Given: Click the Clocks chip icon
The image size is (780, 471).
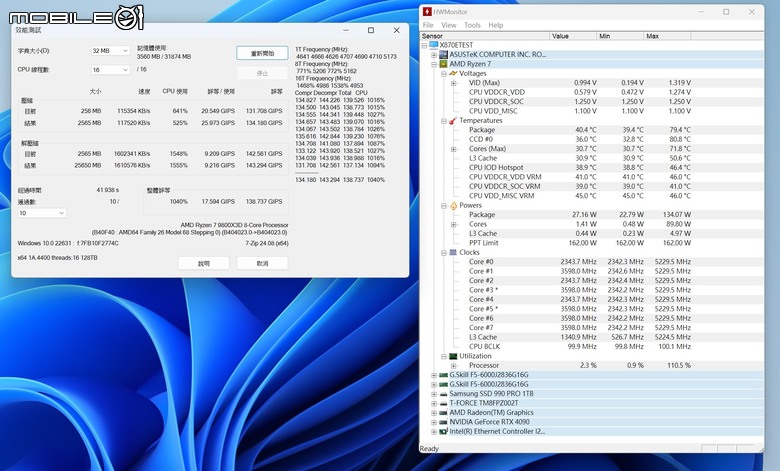Looking at the screenshot, I should click(x=453, y=252).
